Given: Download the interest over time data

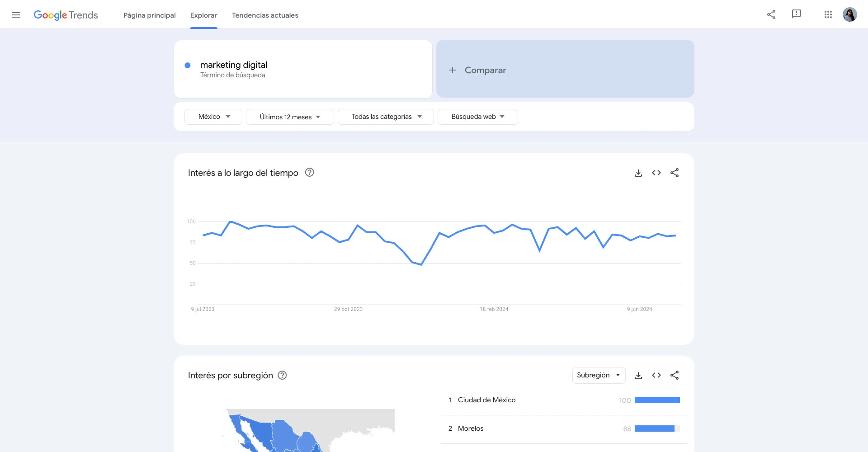Looking at the screenshot, I should [x=638, y=173].
